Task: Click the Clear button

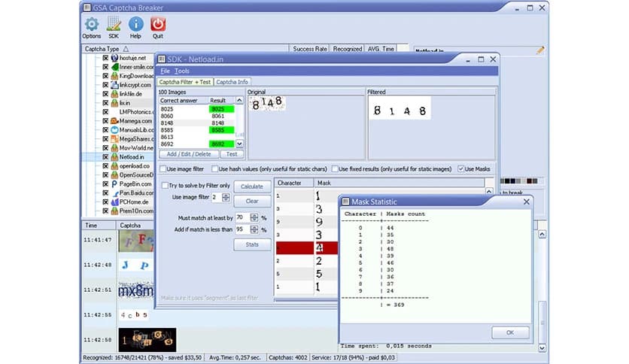Action: 252,201
